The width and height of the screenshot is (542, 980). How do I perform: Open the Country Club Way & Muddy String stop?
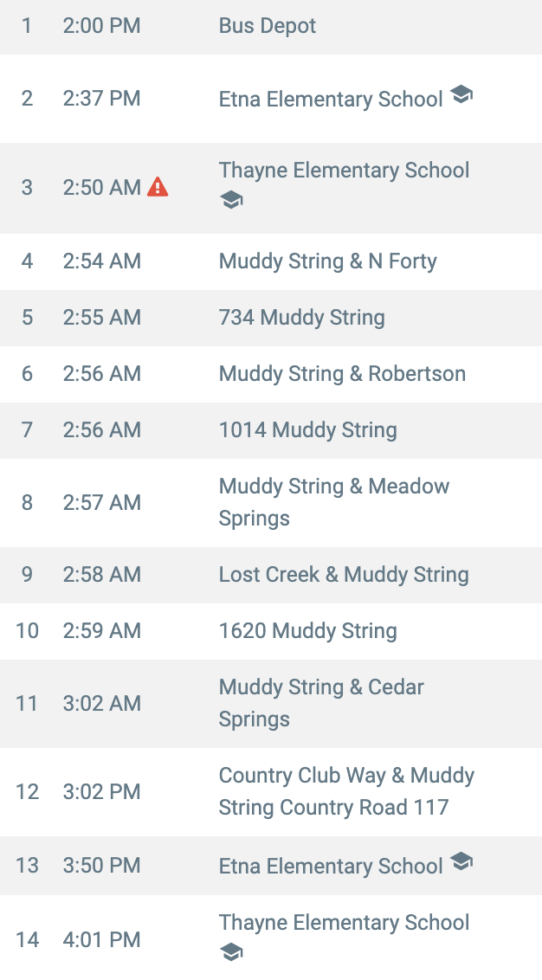pyautogui.click(x=271, y=792)
